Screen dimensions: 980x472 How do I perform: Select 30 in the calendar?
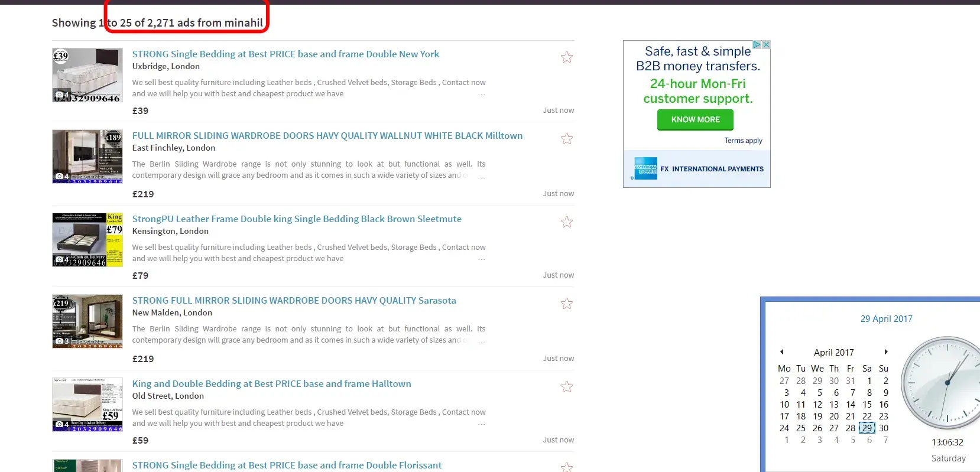coord(884,428)
